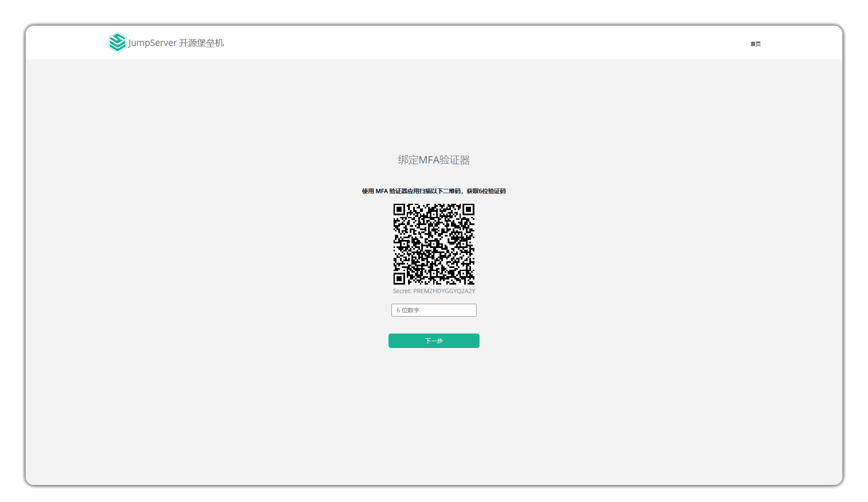Click the bottom-right corner of QR code
This screenshot has height=502, width=868.
472,282
